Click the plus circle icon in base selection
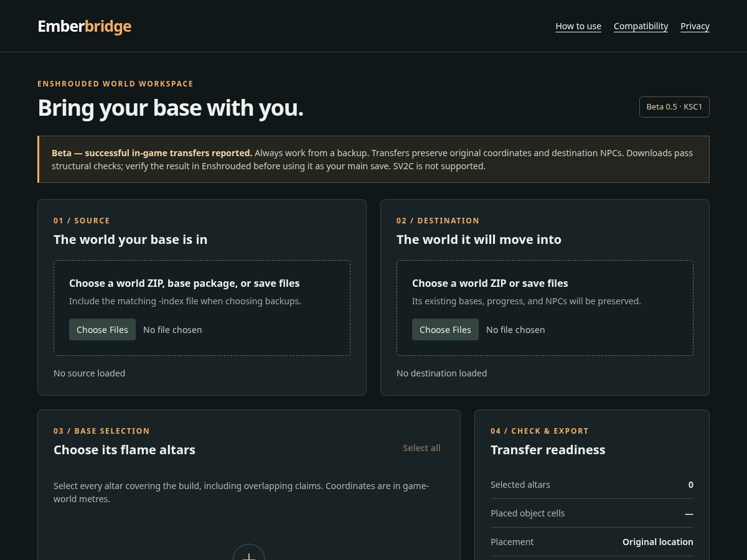Screen dimensions: 747x560 coord(249,553)
